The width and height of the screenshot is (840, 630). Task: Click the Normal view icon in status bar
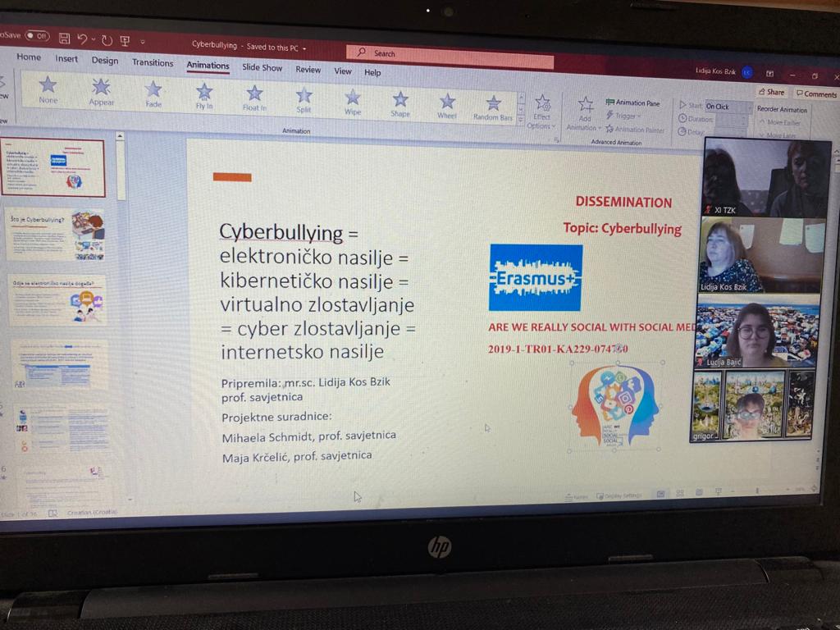click(x=660, y=493)
